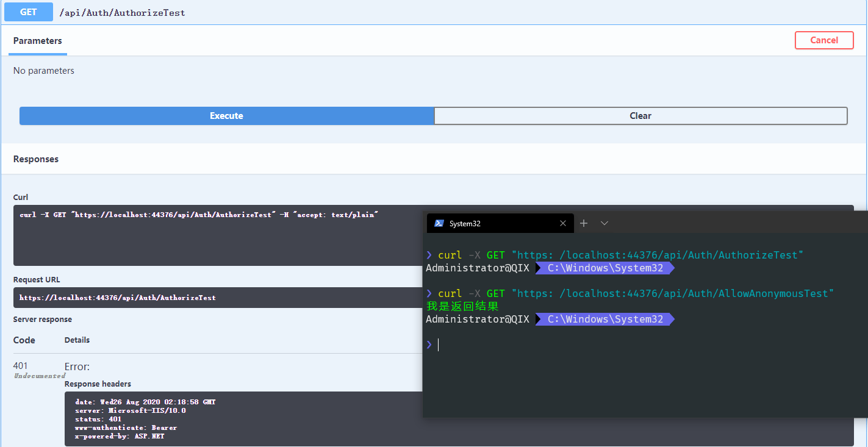868x447 pixels.
Task: Click the 401 status code
Action: (x=21, y=366)
